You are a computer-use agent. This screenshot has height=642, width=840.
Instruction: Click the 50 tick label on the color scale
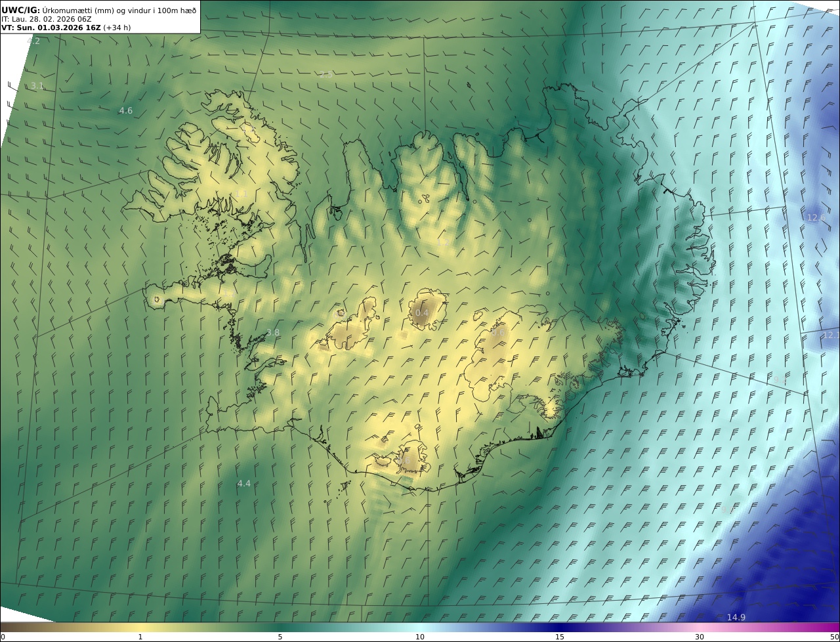tap(834, 637)
